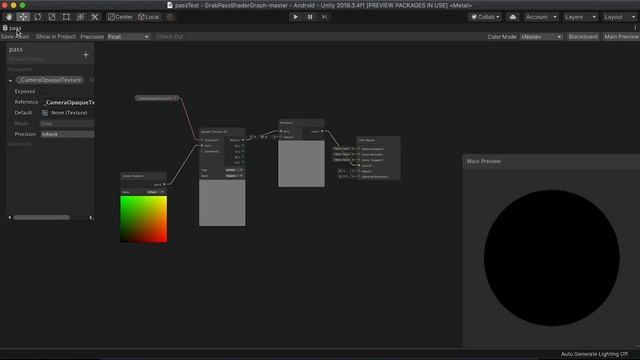The image size is (640, 360).
Task: Click the blackboard horizontal scrollbar
Action: click(x=41, y=218)
